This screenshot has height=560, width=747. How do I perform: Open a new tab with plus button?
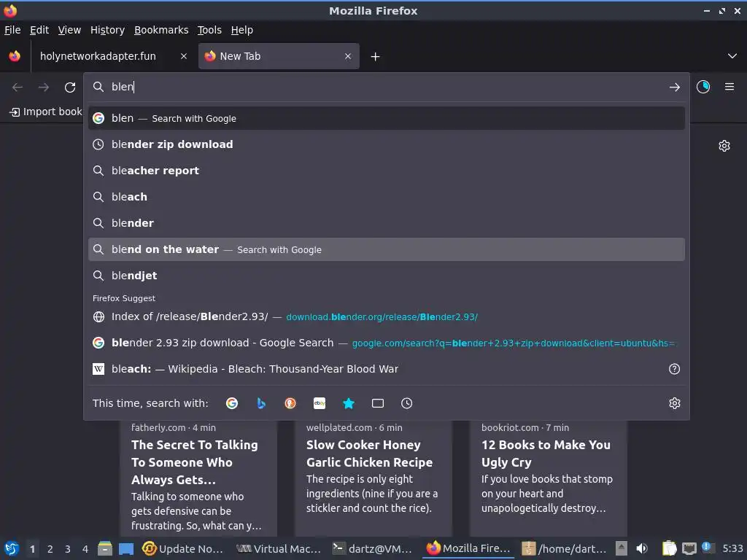tap(376, 57)
